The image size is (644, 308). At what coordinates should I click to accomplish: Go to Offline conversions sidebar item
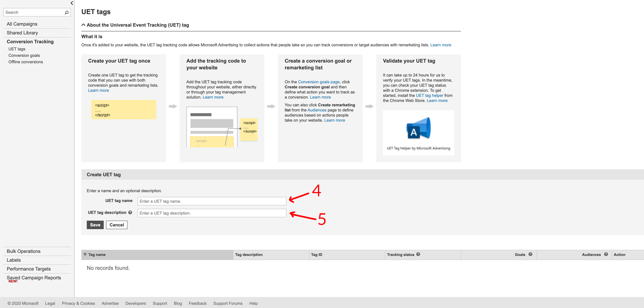pyautogui.click(x=25, y=62)
